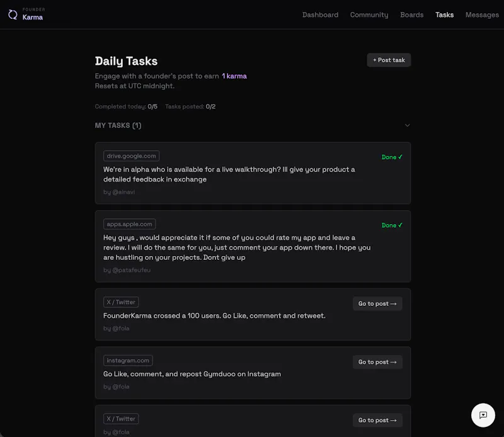
Task: Open the Messages nav item
Action: (482, 15)
